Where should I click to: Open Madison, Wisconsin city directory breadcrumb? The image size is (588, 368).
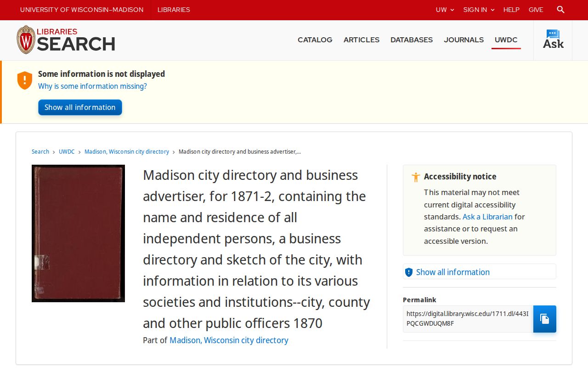coord(127,152)
